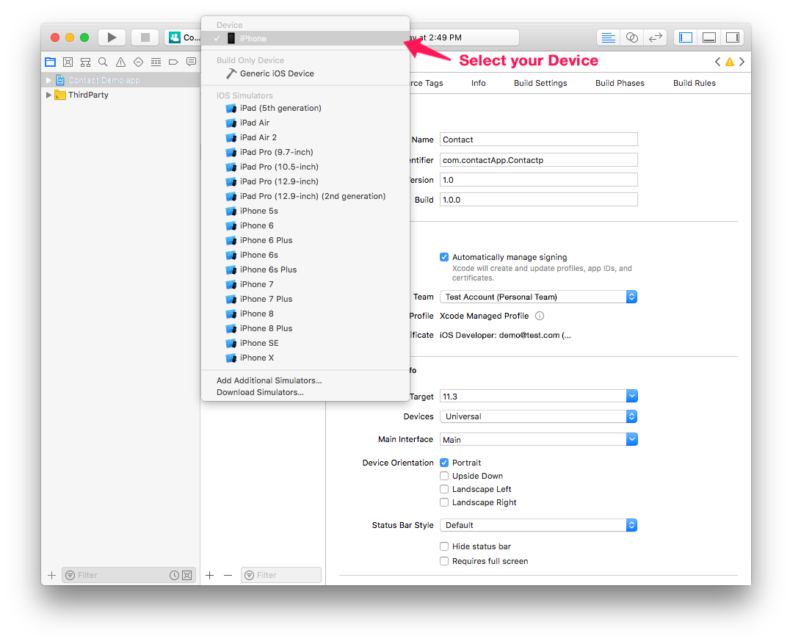Select the iPhone X simulator
This screenshot has width=812, height=644.
tap(305, 358)
